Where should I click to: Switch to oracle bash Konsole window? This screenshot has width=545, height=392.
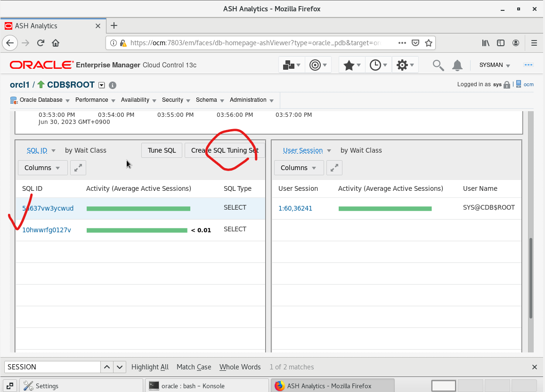coord(206,386)
